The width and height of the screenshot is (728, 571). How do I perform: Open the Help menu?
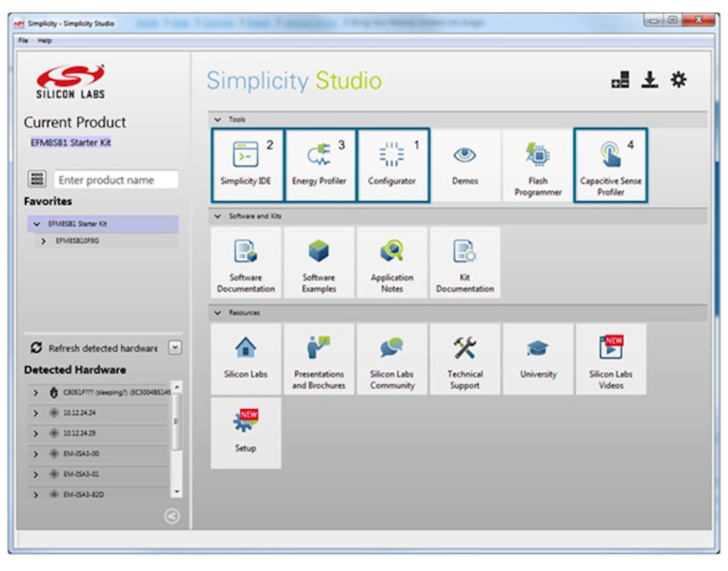(x=45, y=41)
